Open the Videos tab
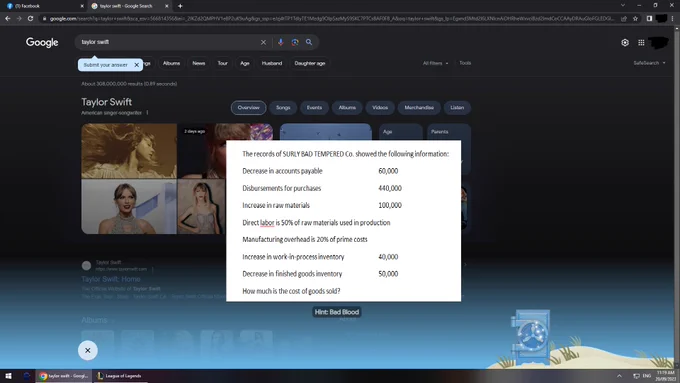 click(x=380, y=108)
